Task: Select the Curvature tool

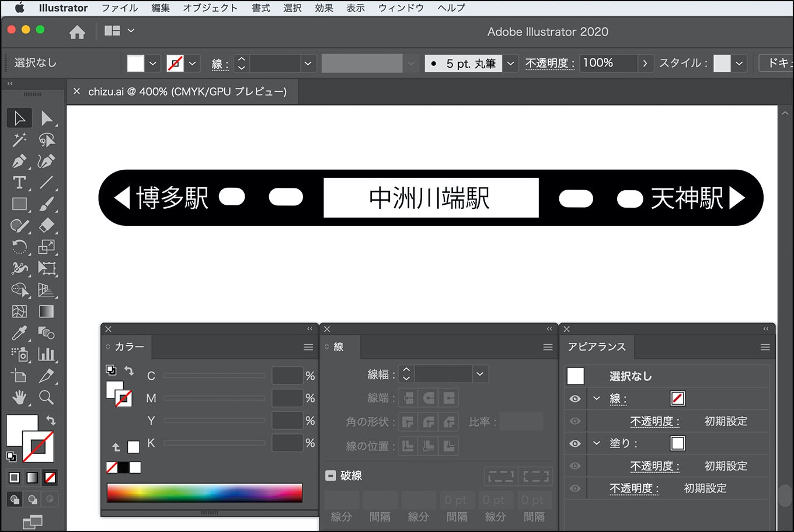Action: 47,161
